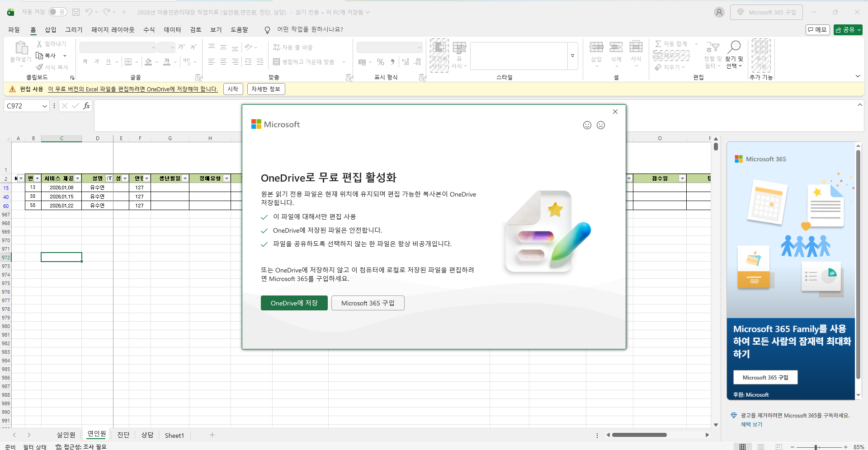Click the user account avatar icon
Viewport: 868px width, 450px height.
(x=719, y=12)
